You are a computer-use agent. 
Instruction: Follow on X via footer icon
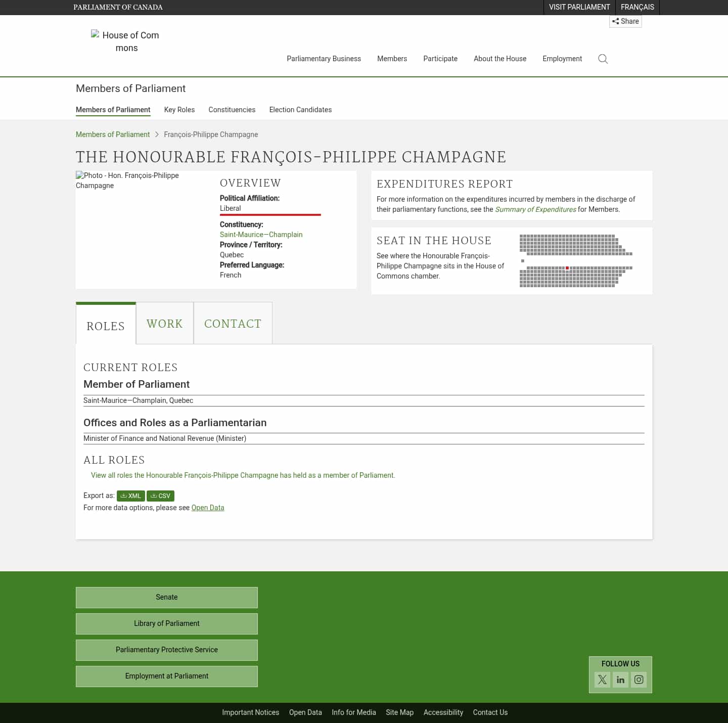tap(602, 680)
